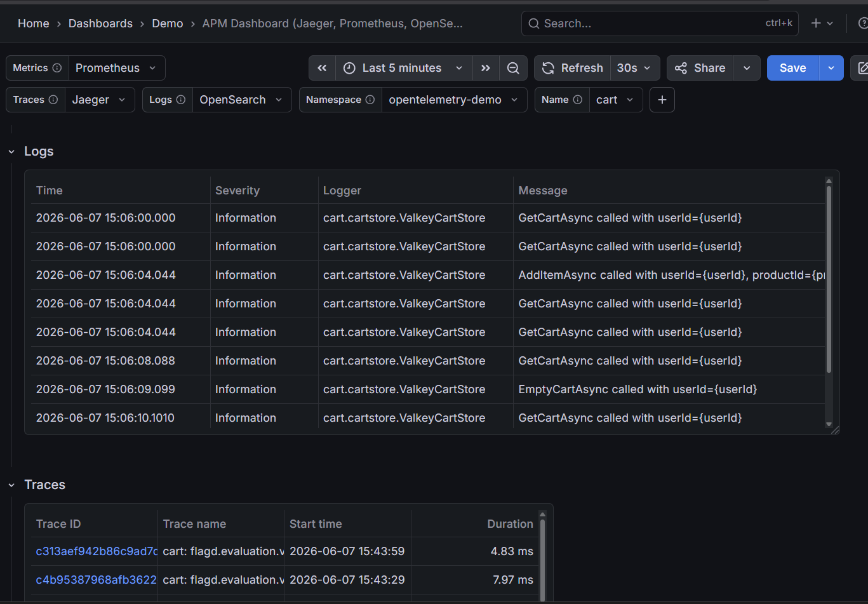Image resolution: width=868 pixels, height=604 pixels.
Task: Select timestamp 2026-06-07 15:06:10.1010
Action: (x=105, y=418)
